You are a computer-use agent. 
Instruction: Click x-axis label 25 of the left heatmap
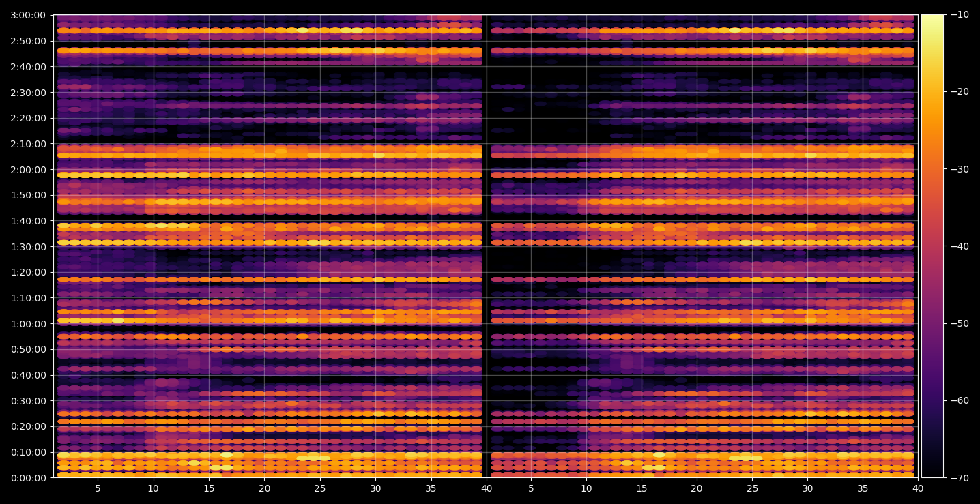tap(320, 489)
